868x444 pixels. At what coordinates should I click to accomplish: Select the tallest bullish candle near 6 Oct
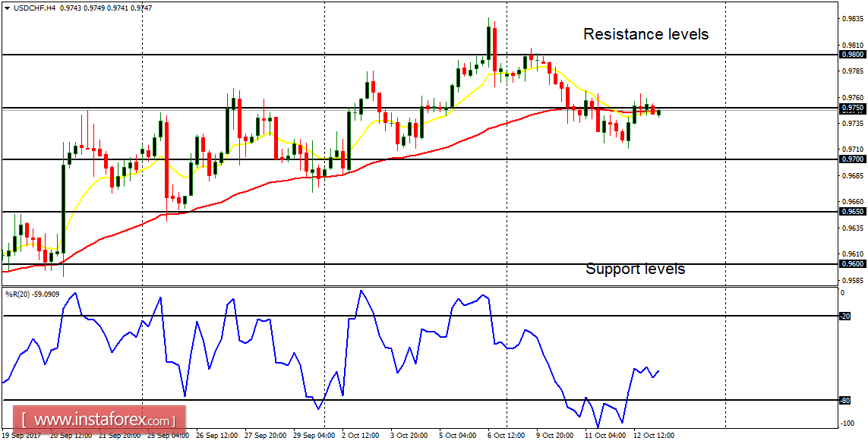489,42
